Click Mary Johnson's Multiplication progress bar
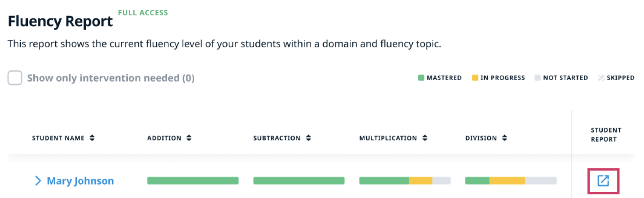 click(x=405, y=181)
